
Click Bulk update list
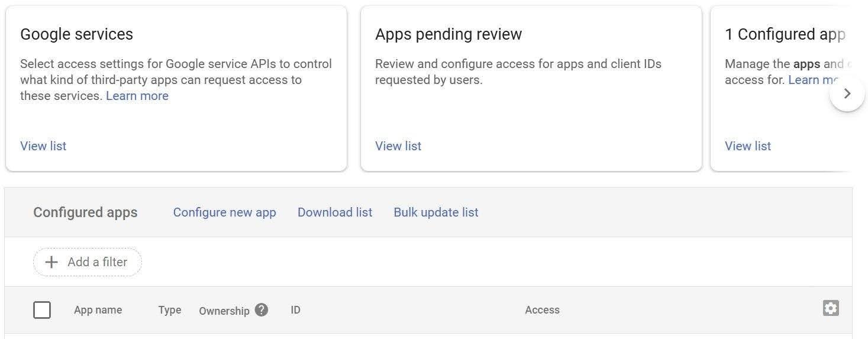[x=436, y=212]
